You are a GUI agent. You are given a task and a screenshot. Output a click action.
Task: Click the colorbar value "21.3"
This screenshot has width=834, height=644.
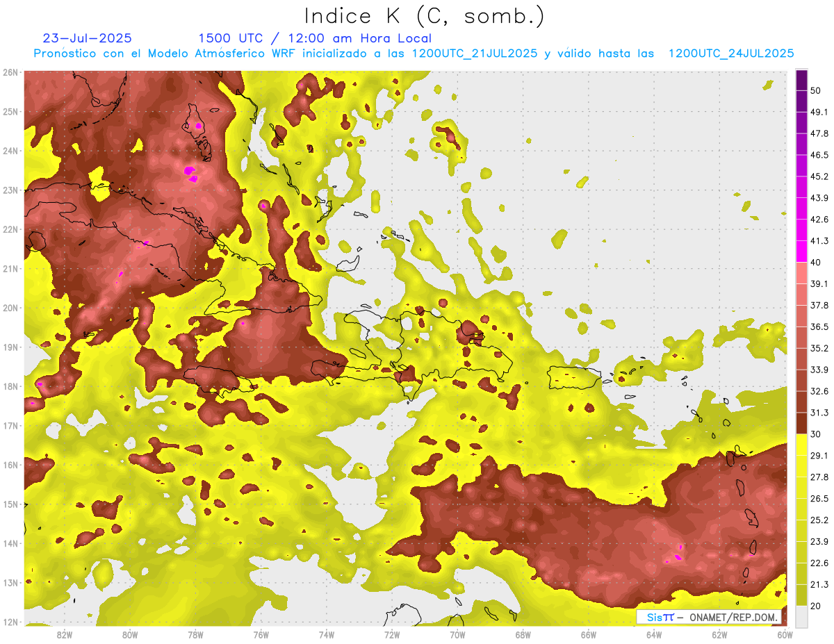coord(819,584)
